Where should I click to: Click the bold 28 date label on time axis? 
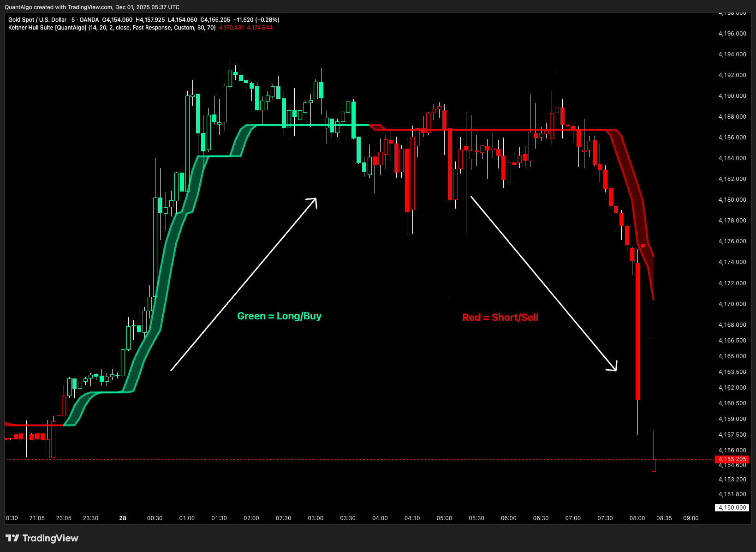(x=123, y=518)
